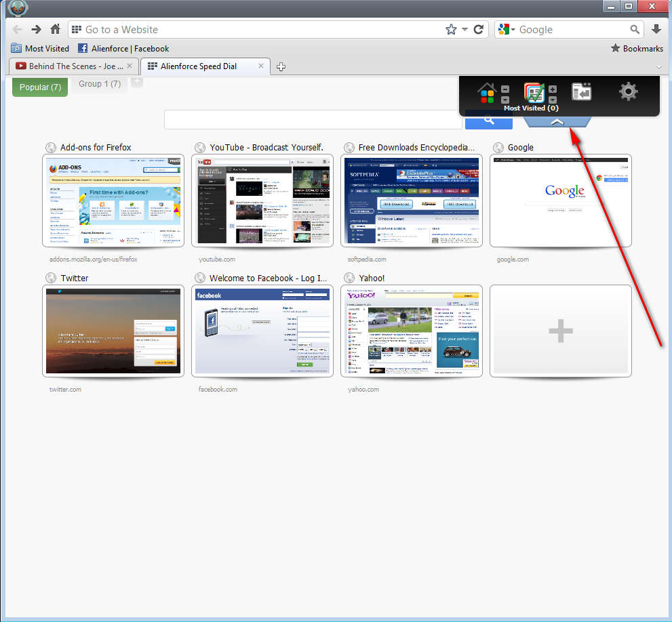Screen dimensions: 672x622
Task: Open the Softpedia dial thumbnail
Action: [412, 201]
